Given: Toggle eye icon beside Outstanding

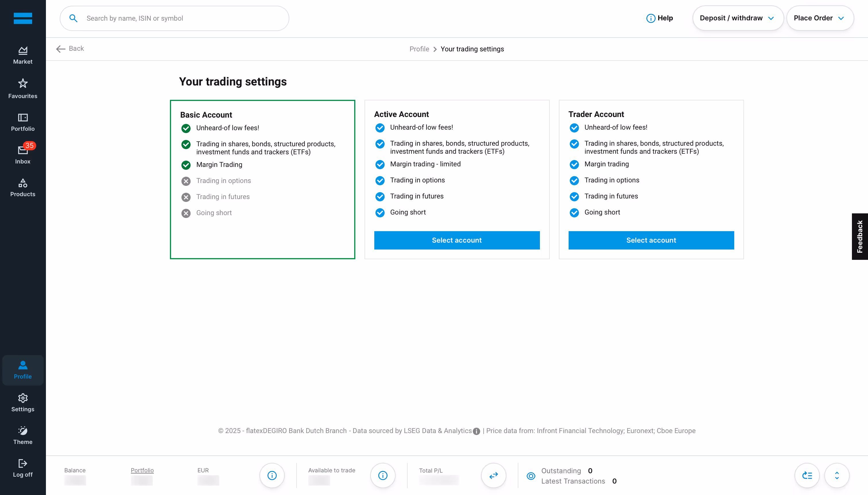Looking at the screenshot, I should 531,475.
